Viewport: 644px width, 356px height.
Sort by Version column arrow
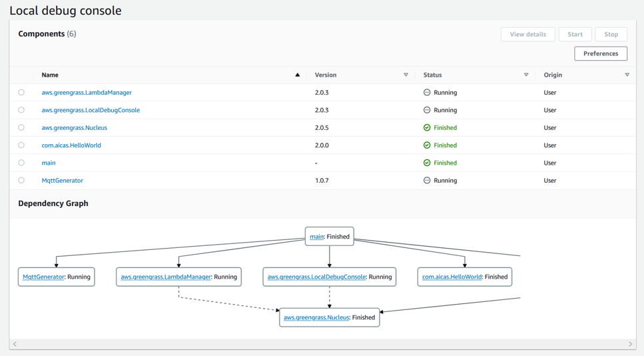coord(406,75)
